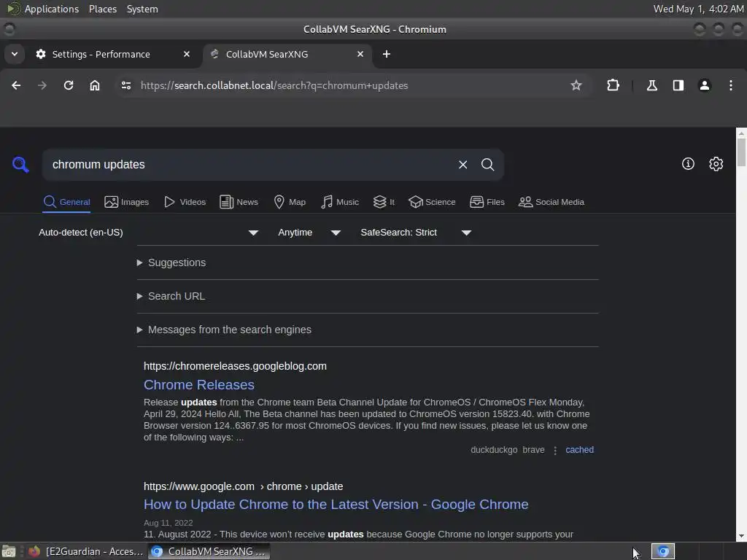Open the Applications menu
Screen dimensions: 747x560
43,9
